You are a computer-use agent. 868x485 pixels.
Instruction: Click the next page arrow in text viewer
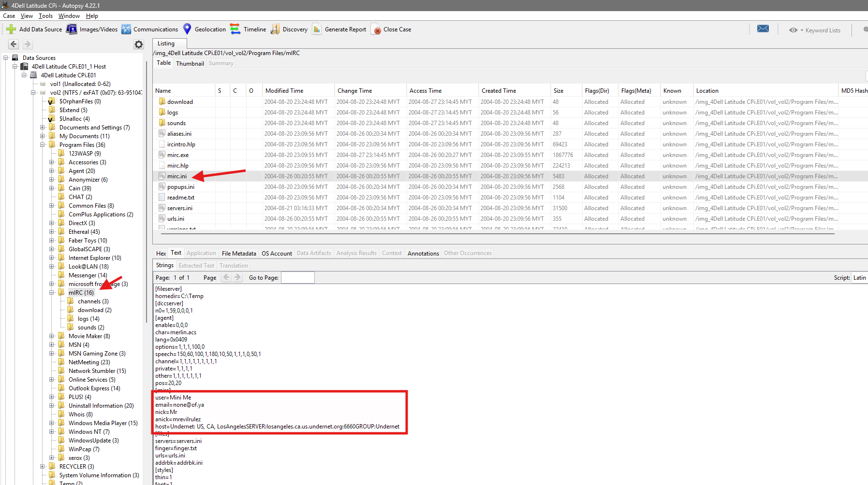pos(237,277)
